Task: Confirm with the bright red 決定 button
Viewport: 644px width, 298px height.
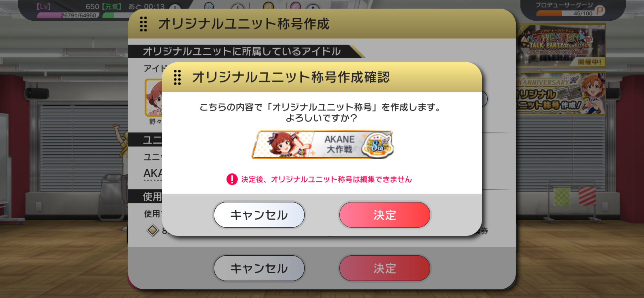Action: [384, 215]
